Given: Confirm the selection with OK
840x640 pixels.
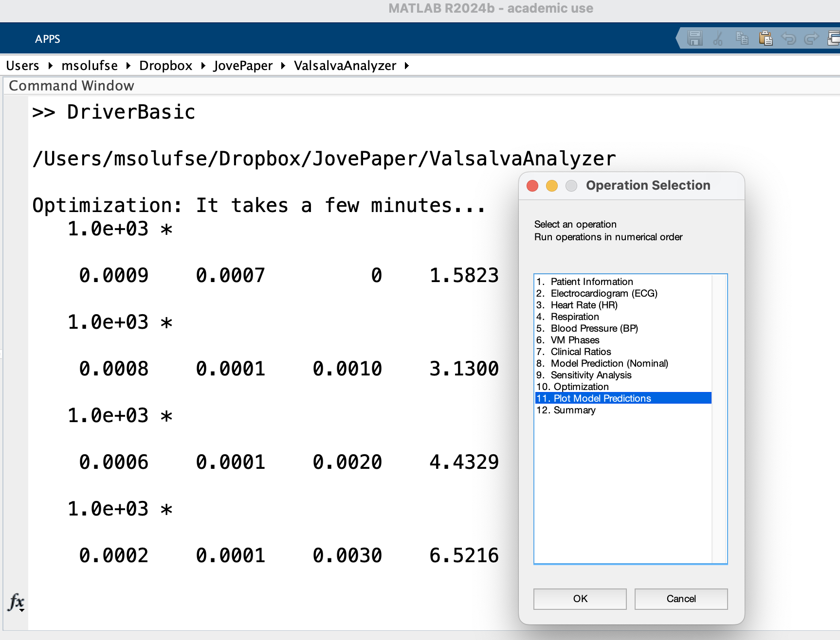Looking at the screenshot, I should 580,599.
